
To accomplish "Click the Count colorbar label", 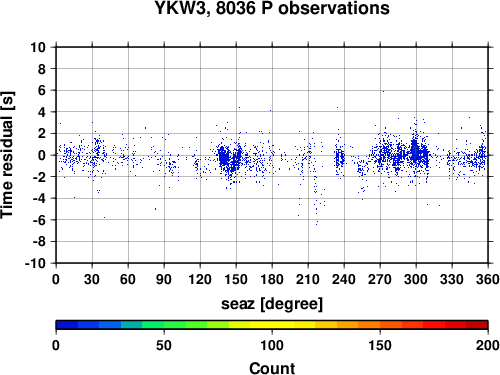I will tap(272, 368).
